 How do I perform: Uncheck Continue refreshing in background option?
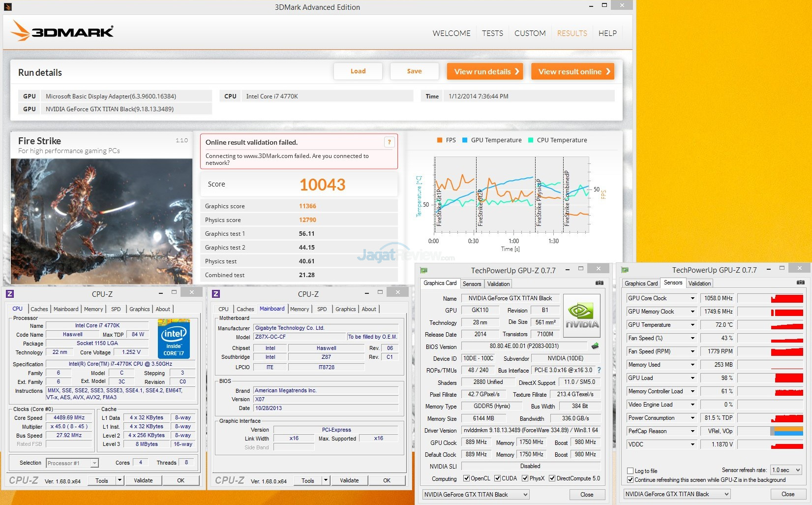coord(631,480)
